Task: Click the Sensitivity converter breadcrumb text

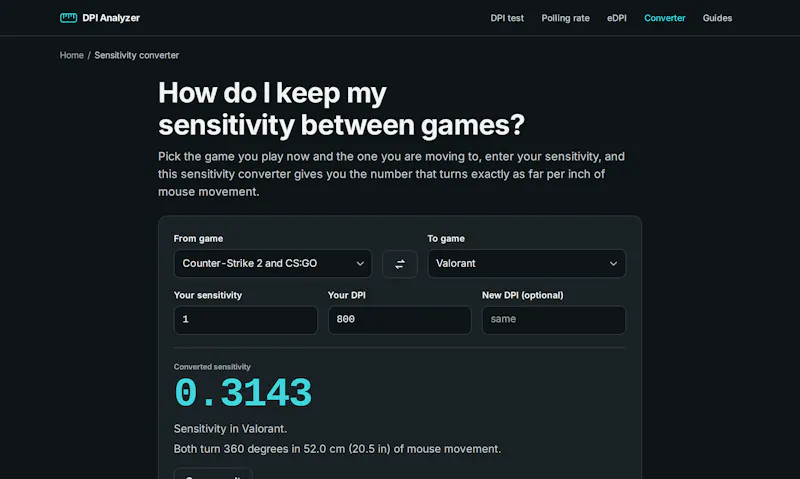Action: click(136, 55)
